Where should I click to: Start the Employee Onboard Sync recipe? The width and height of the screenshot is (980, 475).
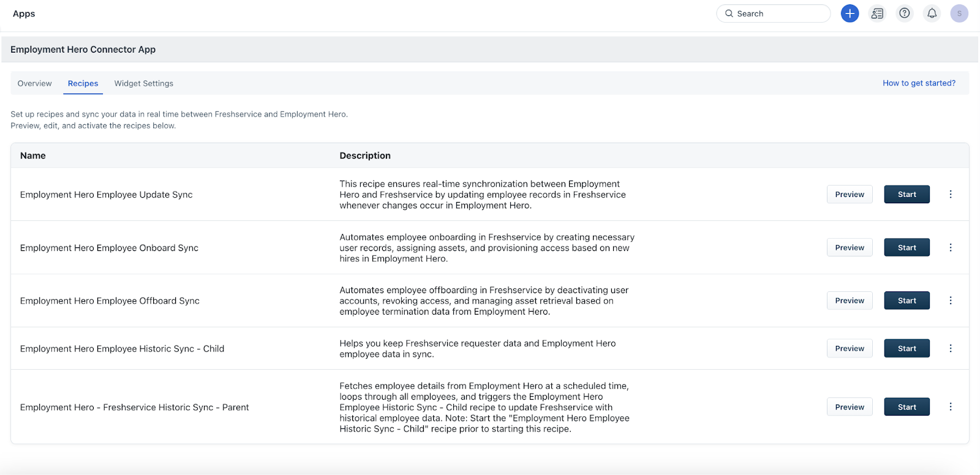pos(907,247)
